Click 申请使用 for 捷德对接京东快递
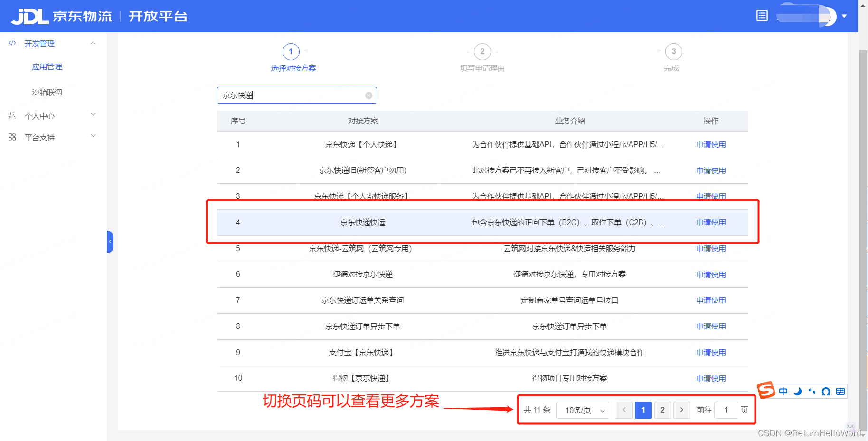Viewport: 868px width, 441px height. pyautogui.click(x=711, y=275)
